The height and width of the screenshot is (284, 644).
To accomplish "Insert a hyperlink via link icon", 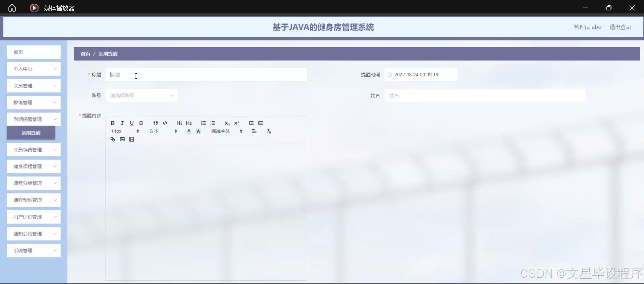I will (113, 139).
